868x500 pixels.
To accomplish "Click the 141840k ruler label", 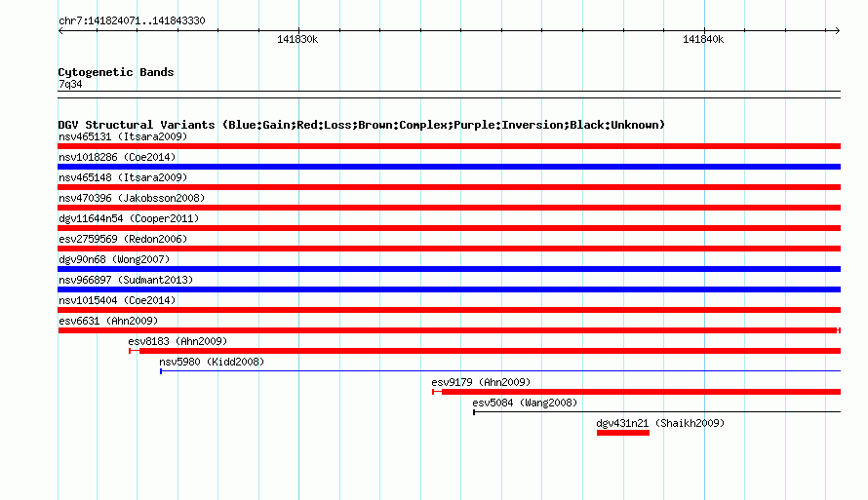I will tap(703, 39).
